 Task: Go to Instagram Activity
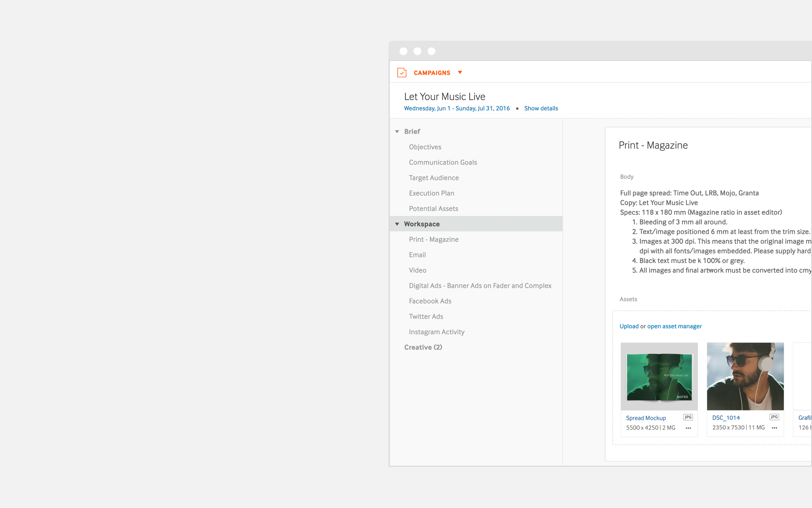(437, 332)
